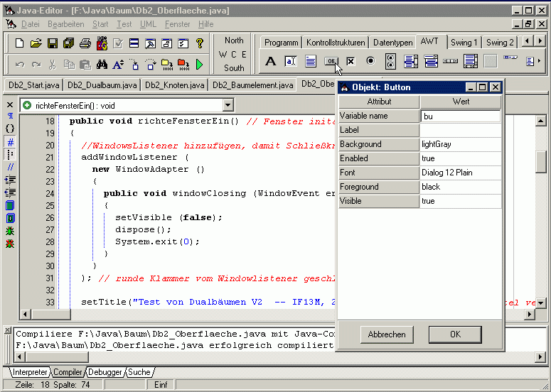
Task: Click the Variable name input field
Action: pos(461,116)
